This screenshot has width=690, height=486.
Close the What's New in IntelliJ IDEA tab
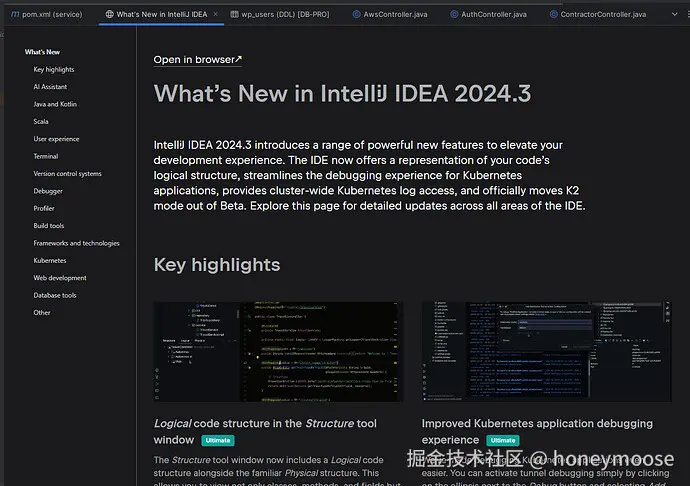(216, 14)
